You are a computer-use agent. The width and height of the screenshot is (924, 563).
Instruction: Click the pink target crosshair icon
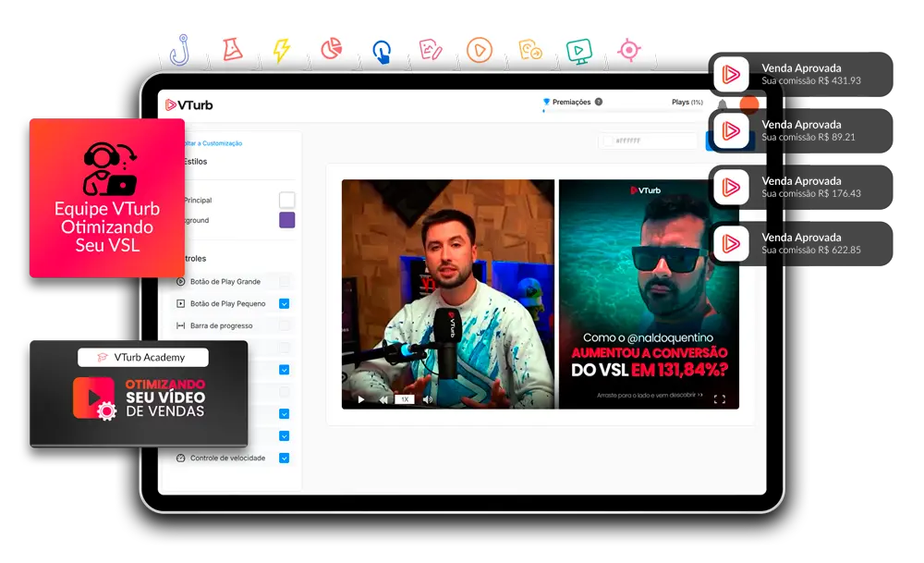pos(628,50)
